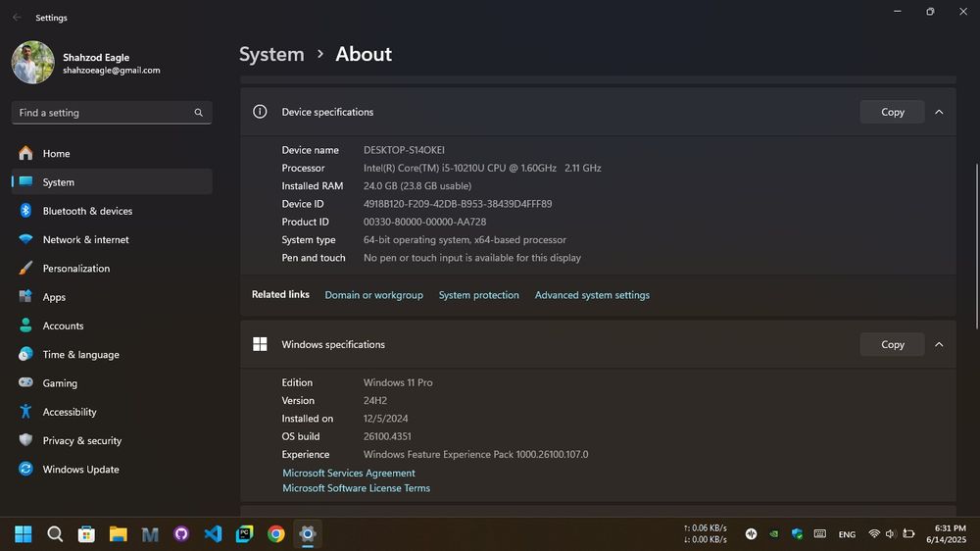
Task: Switch input language via ENG indicator
Action: tap(847, 534)
